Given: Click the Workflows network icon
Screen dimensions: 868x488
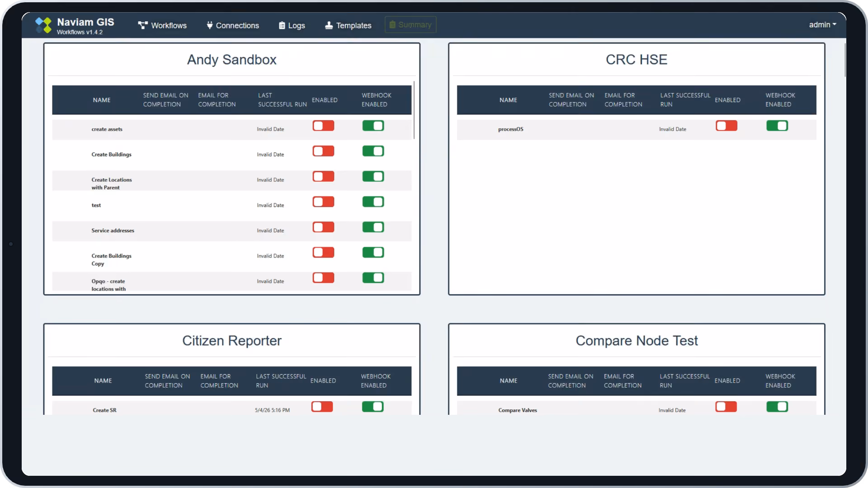Looking at the screenshot, I should [143, 25].
